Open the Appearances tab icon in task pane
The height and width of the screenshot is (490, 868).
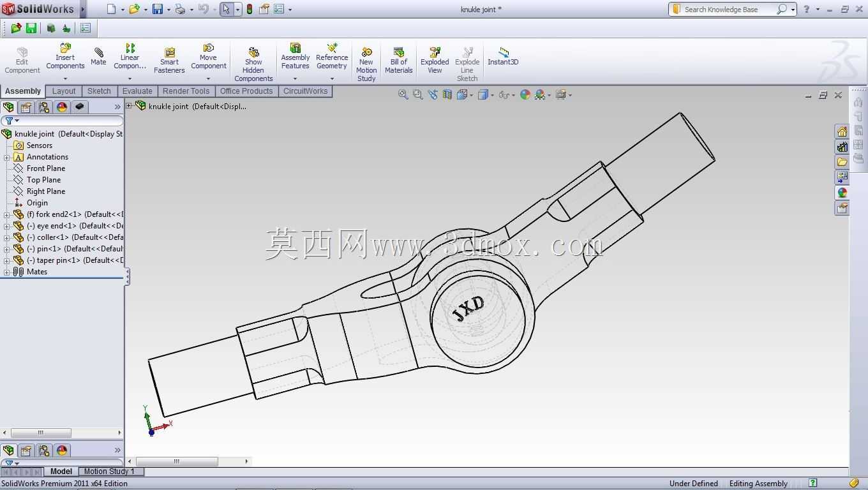[842, 193]
